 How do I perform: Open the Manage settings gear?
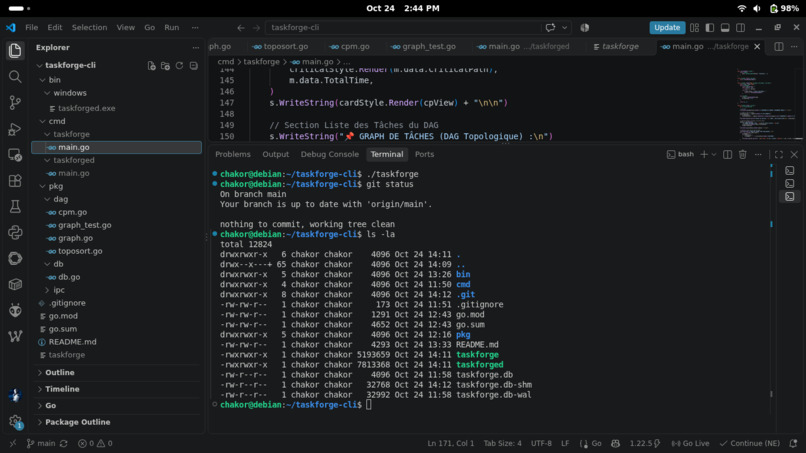pyautogui.click(x=15, y=422)
